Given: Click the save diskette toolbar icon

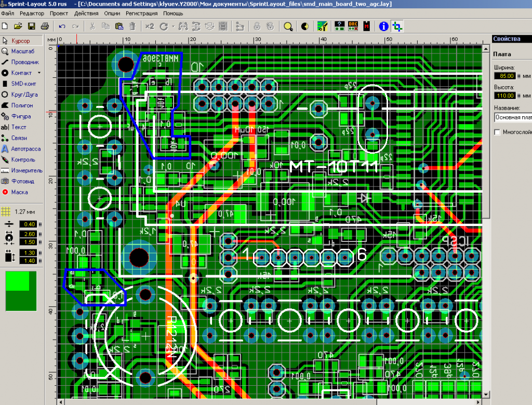Looking at the screenshot, I should pyautogui.click(x=31, y=26).
